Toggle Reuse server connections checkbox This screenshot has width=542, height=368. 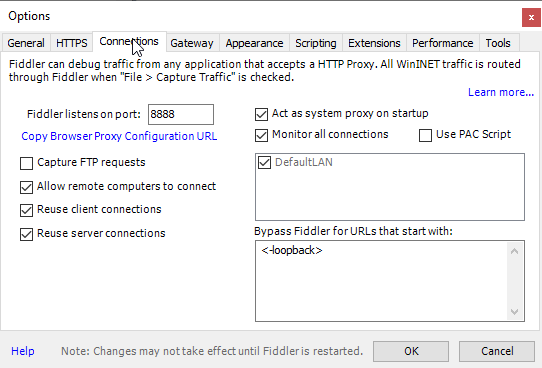26,234
